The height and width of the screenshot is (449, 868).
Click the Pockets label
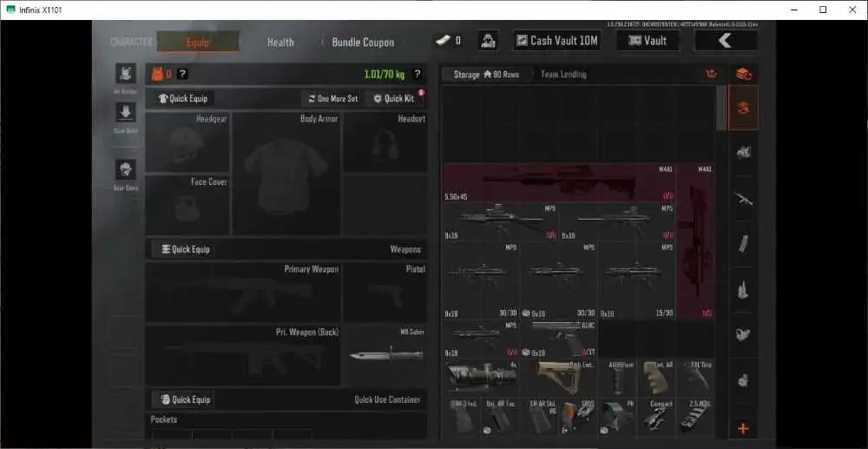[x=164, y=419]
